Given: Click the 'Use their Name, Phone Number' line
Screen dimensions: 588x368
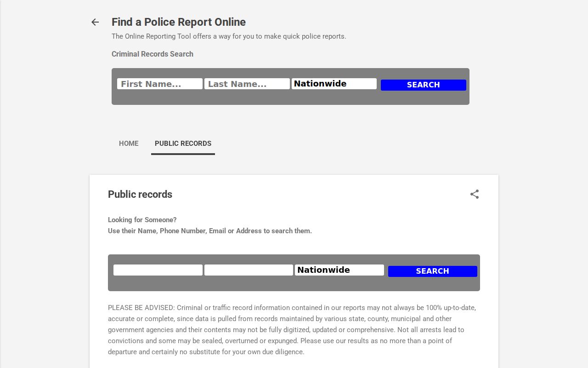Looking at the screenshot, I should pyautogui.click(x=210, y=231).
